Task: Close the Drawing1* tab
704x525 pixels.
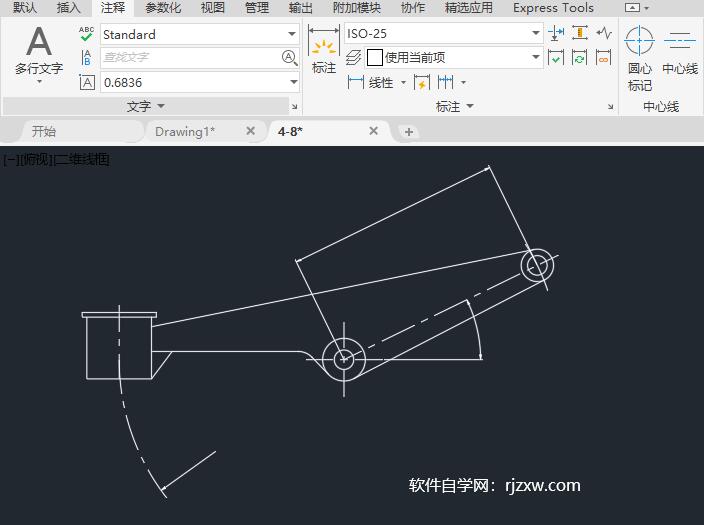Action: pyautogui.click(x=251, y=131)
